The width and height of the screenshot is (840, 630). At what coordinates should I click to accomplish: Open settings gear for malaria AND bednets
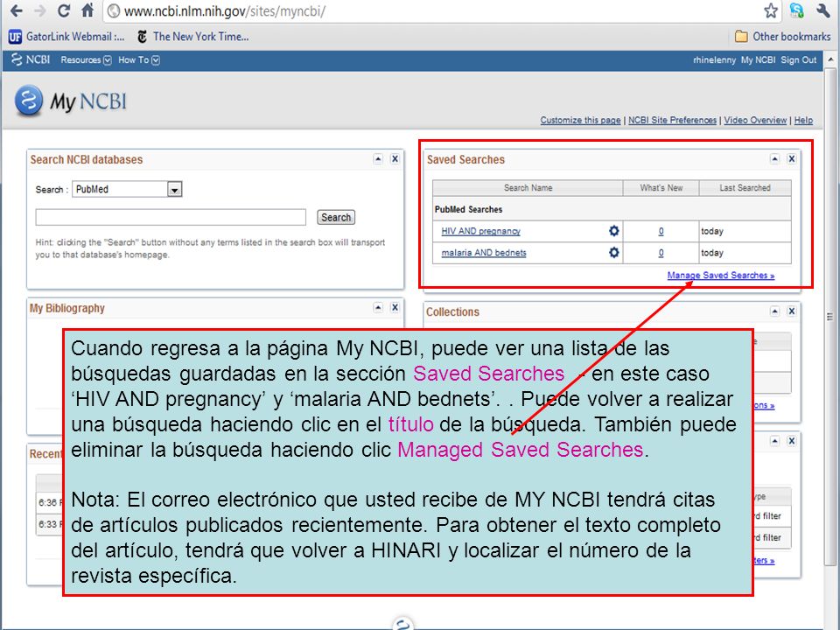[614, 252]
